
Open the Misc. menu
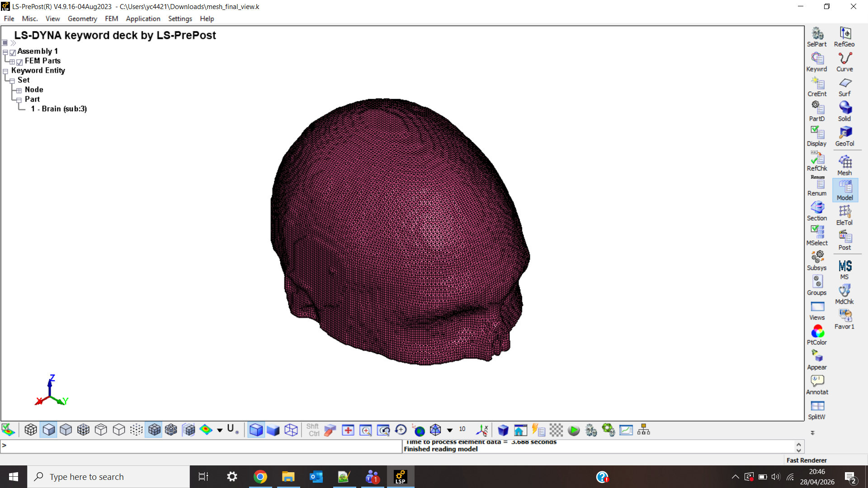pyautogui.click(x=30, y=19)
